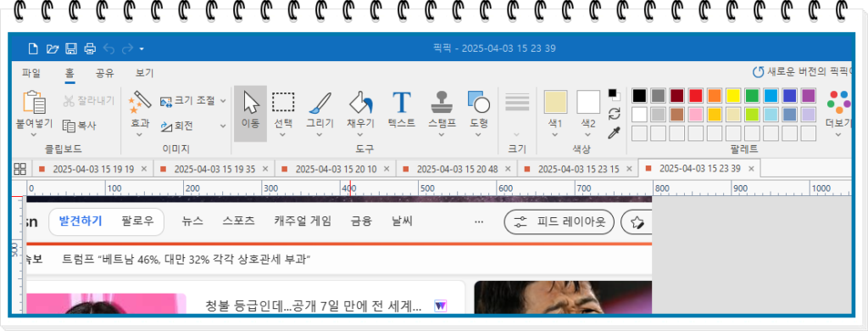The width and height of the screenshot is (868, 331).
Task: Expand the 선택 tool dropdown arrow
Action: (283, 135)
